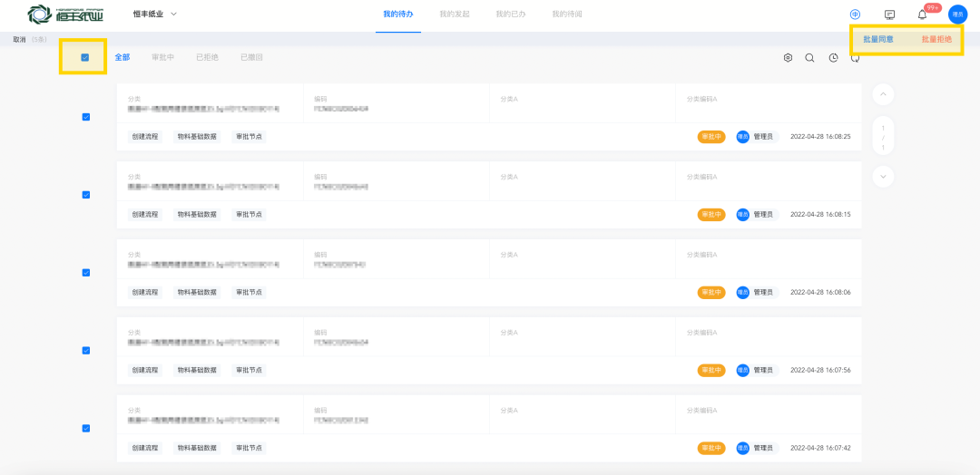Switch to the 我的待办 tab
This screenshot has height=475, width=980.
[x=398, y=14]
